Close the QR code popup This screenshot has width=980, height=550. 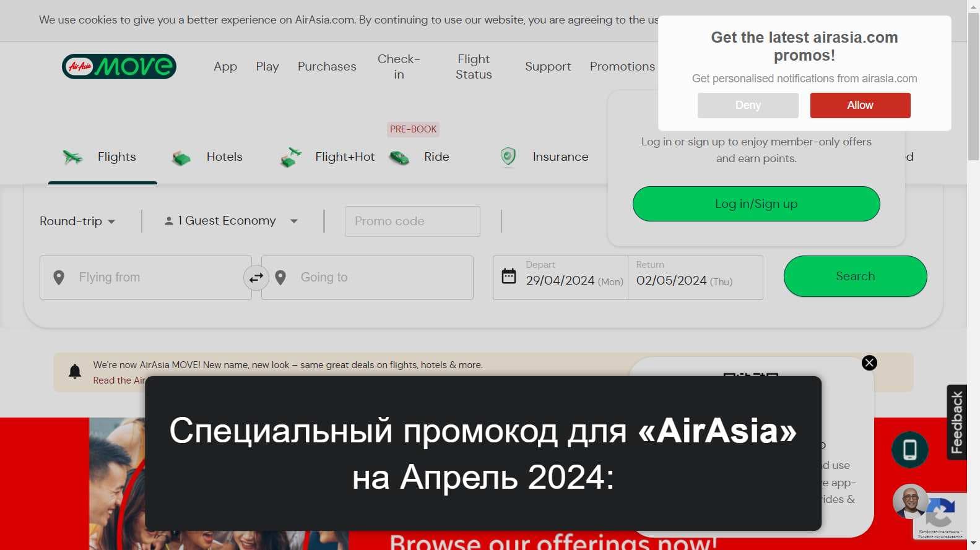869,363
